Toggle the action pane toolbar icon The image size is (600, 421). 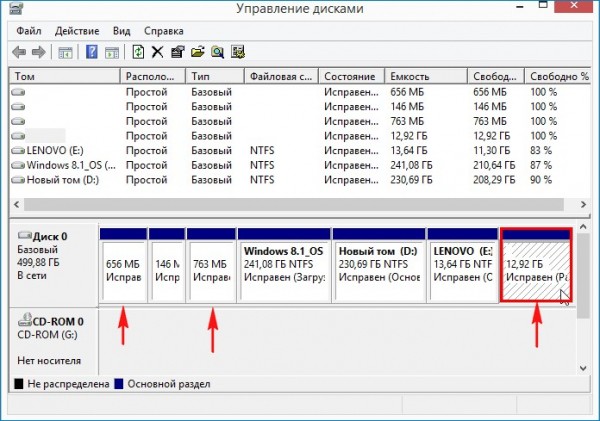pyautogui.click(x=112, y=52)
